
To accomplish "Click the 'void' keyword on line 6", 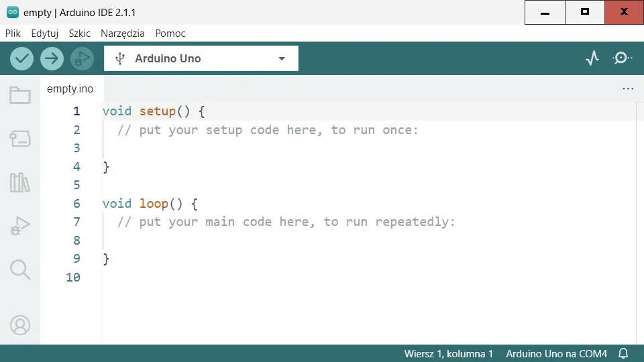I will click(x=117, y=204).
